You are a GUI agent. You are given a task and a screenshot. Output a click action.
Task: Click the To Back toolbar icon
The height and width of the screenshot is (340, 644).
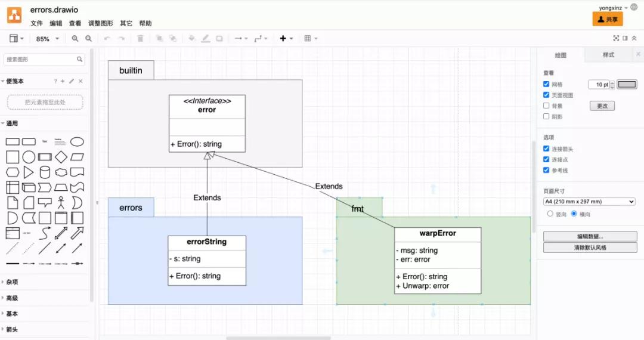point(173,38)
